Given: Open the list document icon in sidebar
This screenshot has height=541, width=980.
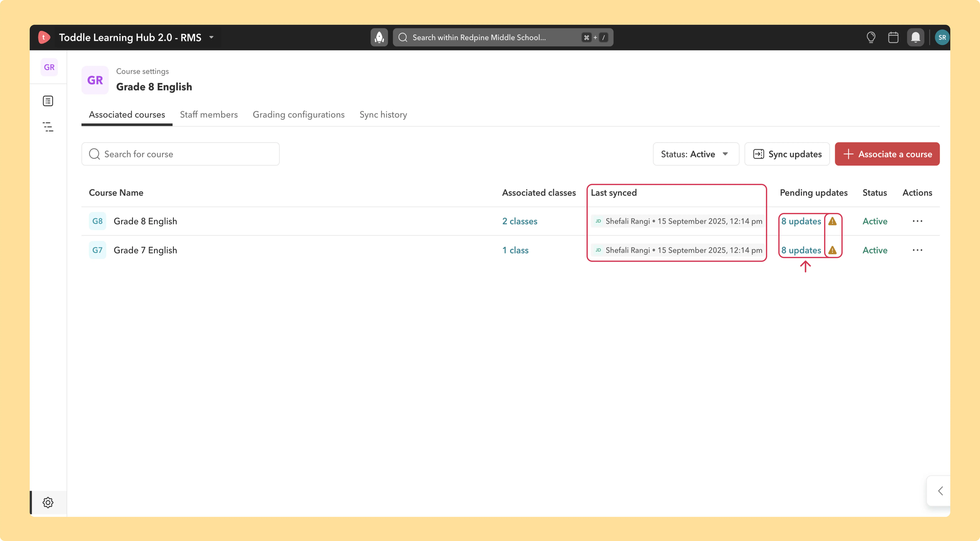Looking at the screenshot, I should click(48, 101).
